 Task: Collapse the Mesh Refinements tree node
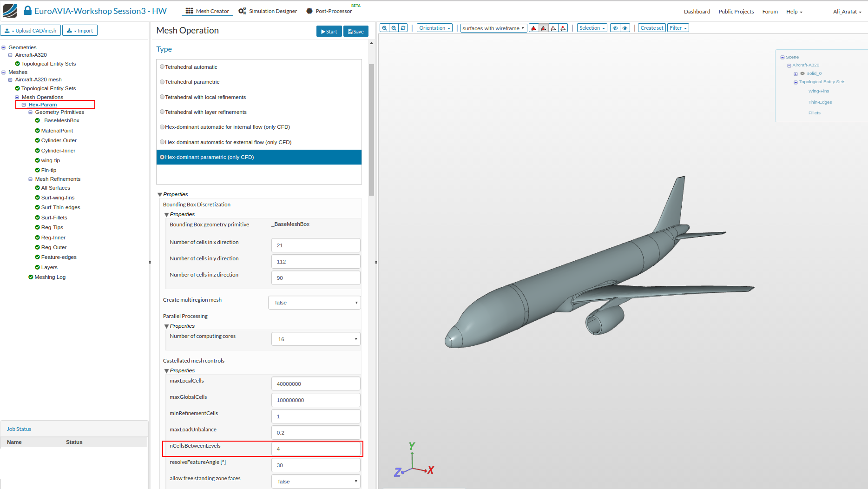30,179
